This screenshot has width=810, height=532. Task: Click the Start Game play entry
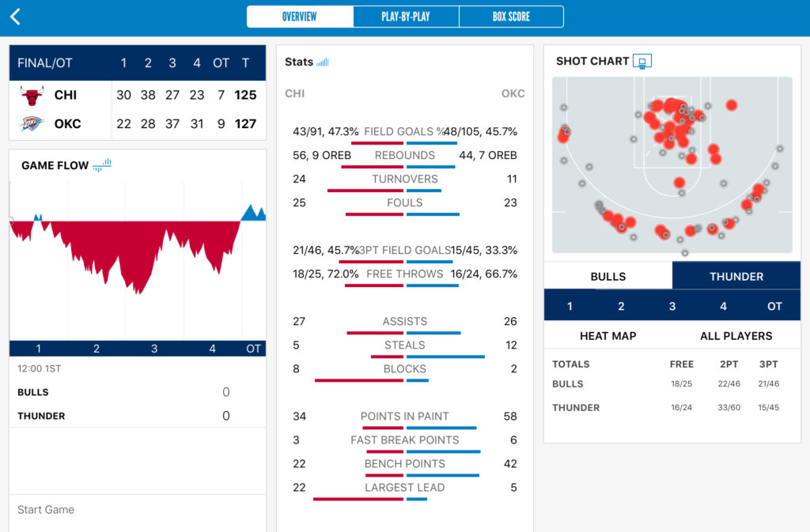pos(46,510)
